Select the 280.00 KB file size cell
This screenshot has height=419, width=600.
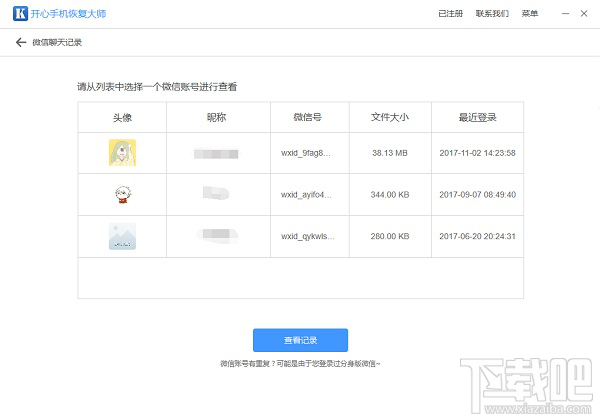coord(390,236)
